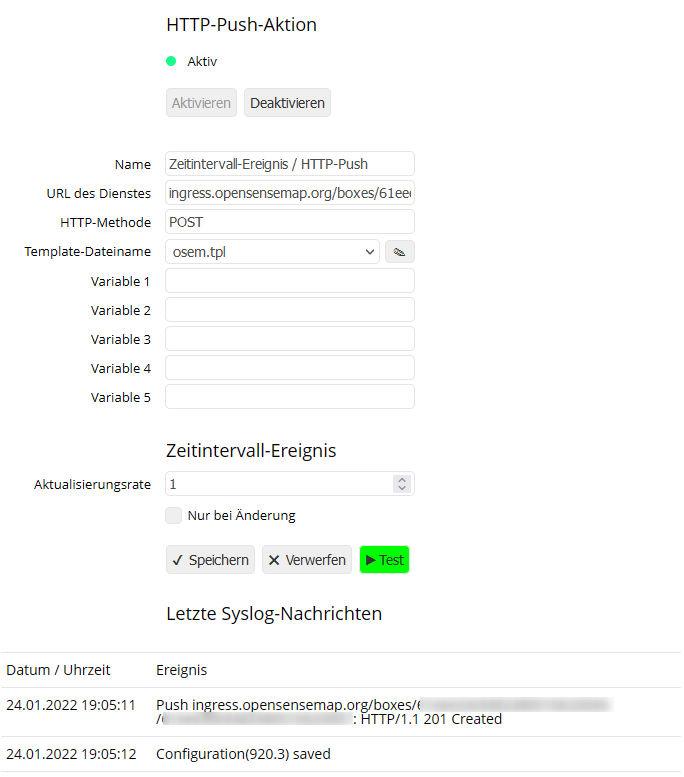Decrease the Aktualisierungsrate with the down arrow
The width and height of the screenshot is (684, 777).
pos(402,489)
